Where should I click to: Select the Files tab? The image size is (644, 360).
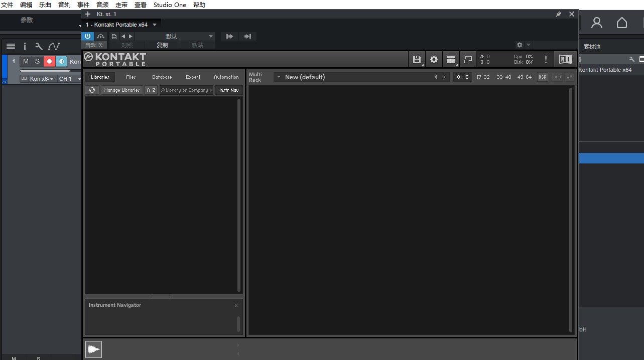pos(131,77)
